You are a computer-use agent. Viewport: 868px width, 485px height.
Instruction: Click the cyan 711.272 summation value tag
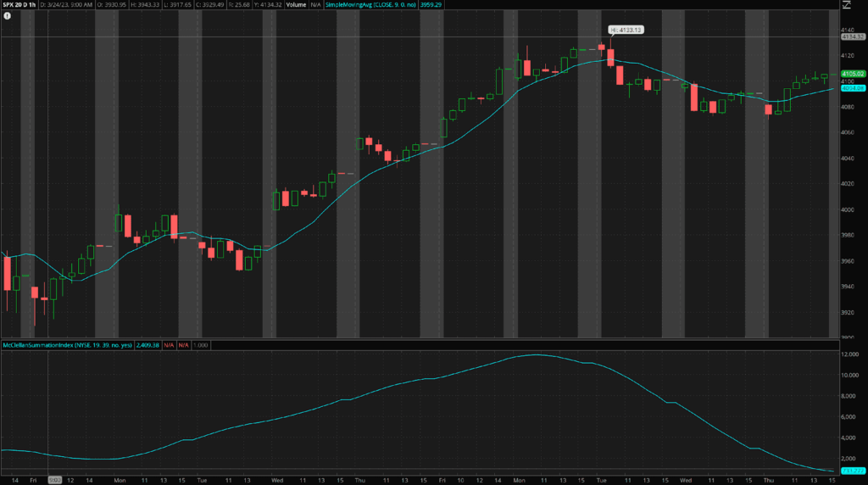tap(853, 471)
